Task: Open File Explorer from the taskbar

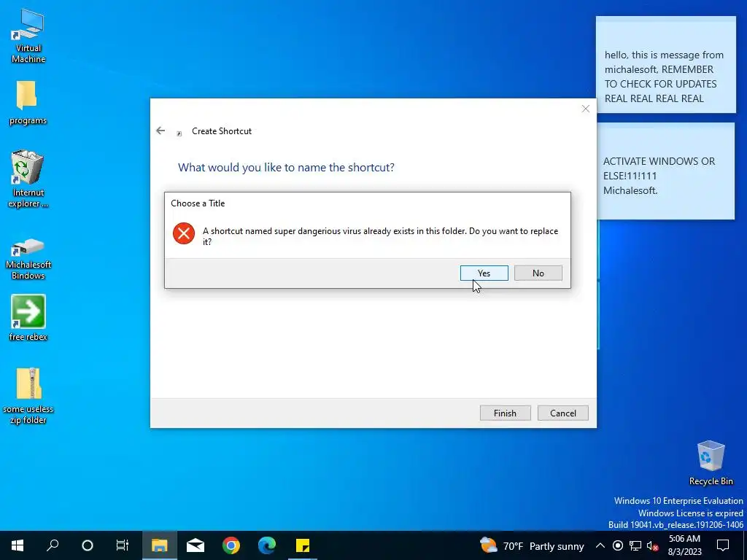Action: tap(159, 545)
